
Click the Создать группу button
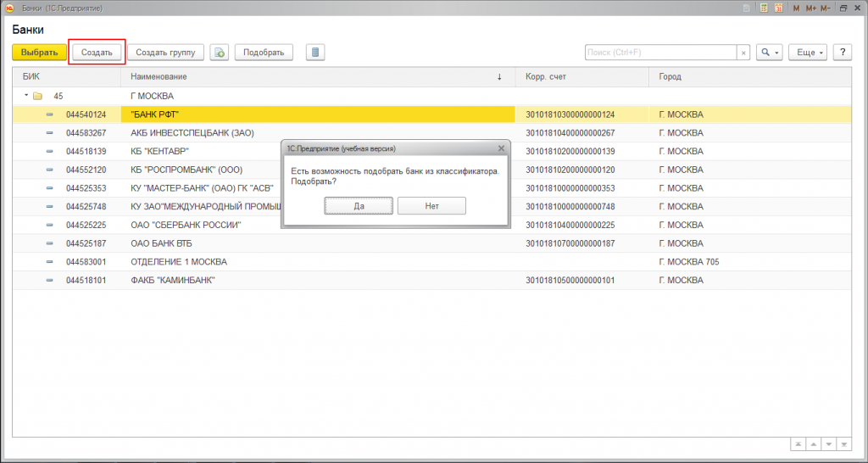tap(165, 53)
